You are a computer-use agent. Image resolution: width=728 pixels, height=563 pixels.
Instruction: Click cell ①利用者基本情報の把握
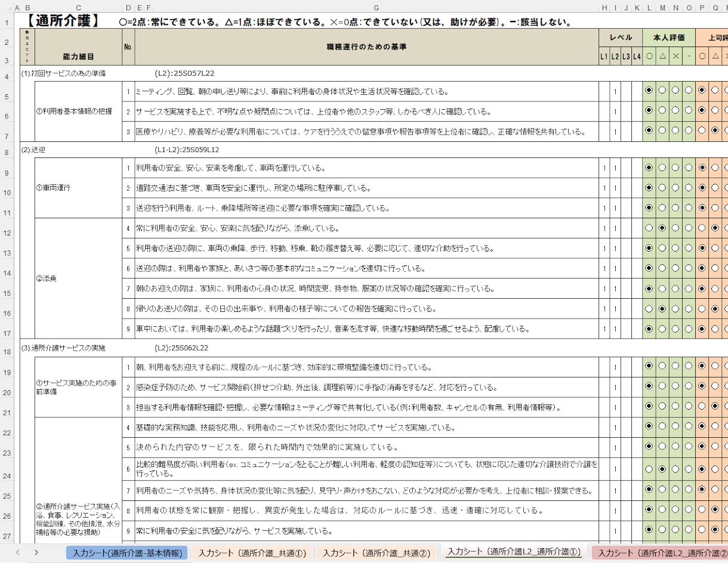click(79, 111)
